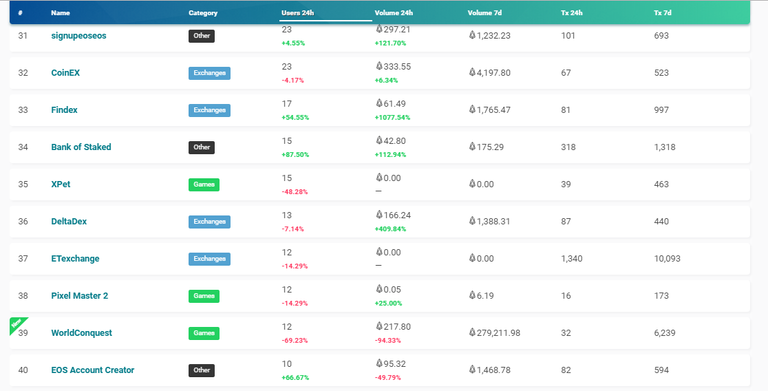Click EOS icon beside 166.24 volume
768x391 pixels.
click(x=379, y=215)
